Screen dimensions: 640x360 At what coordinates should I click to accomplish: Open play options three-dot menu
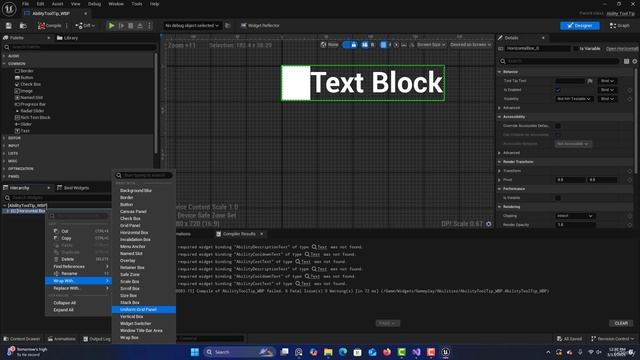click(x=149, y=26)
